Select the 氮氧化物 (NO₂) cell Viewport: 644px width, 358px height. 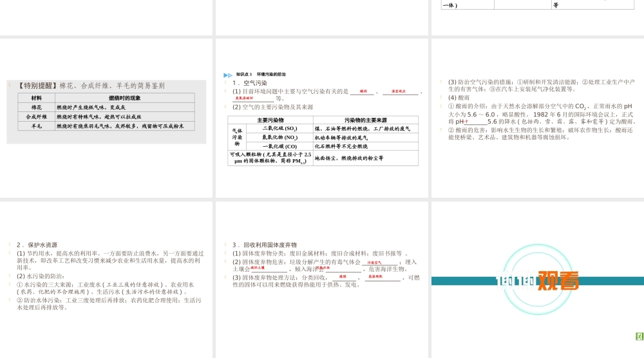(279, 138)
